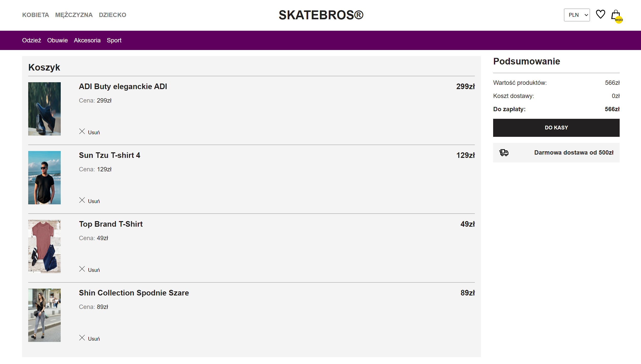Open the Shin Collection Spodnie Szare thumbnail
This screenshot has width=641, height=364.
click(x=44, y=315)
